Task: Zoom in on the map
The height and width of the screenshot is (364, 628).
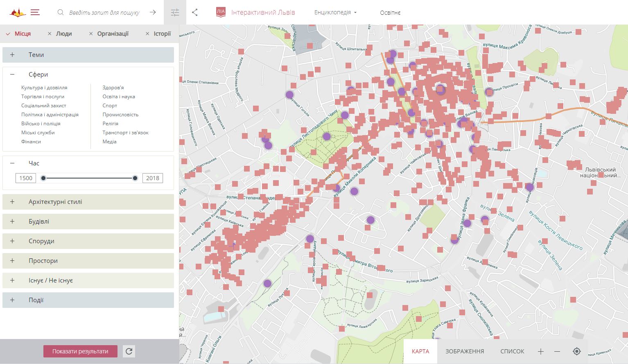Action: 540,351
